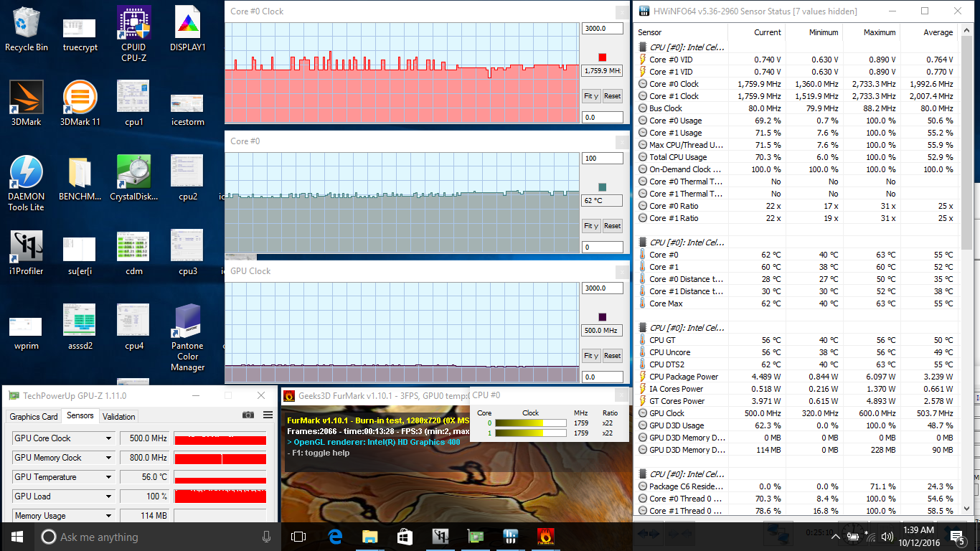
Task: Select the GPU D3D Usage sensor row
Action: (x=796, y=425)
